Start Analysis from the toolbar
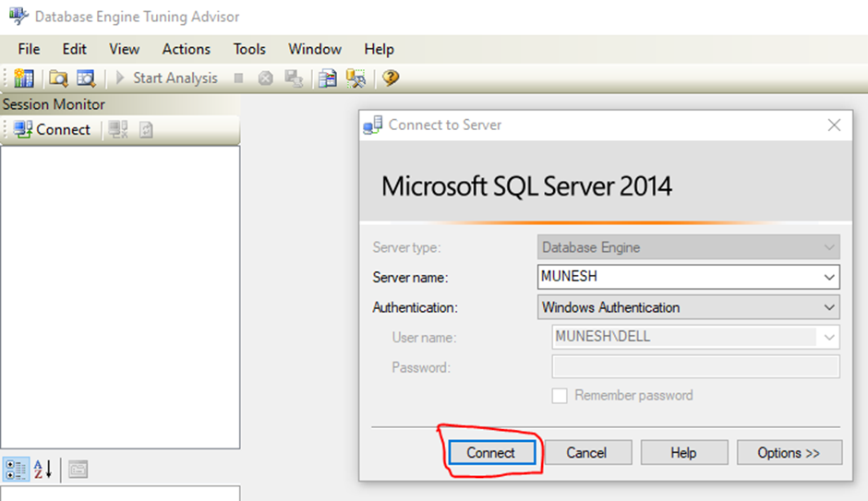 click(x=166, y=78)
